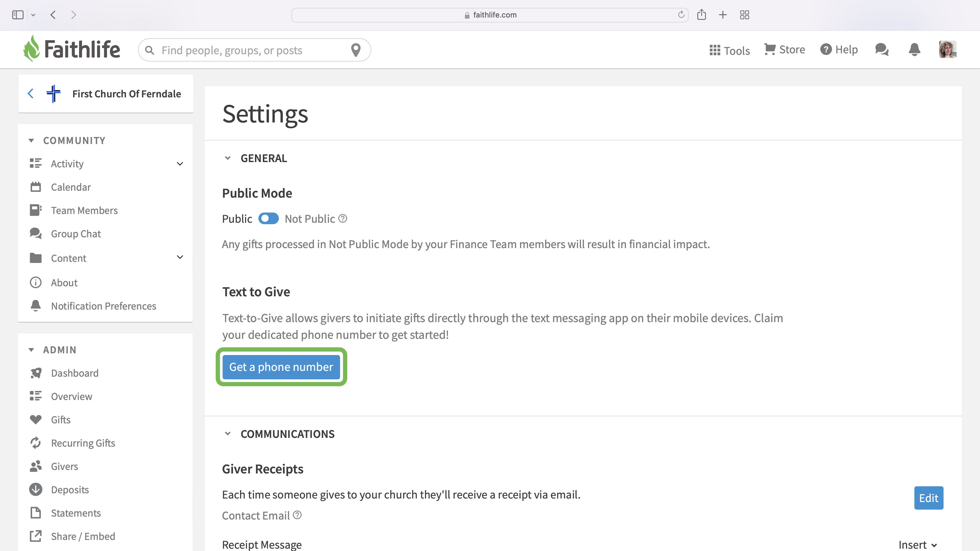Screen dimensions: 980x551
Task: Show Safari tab overview
Action: (745, 15)
